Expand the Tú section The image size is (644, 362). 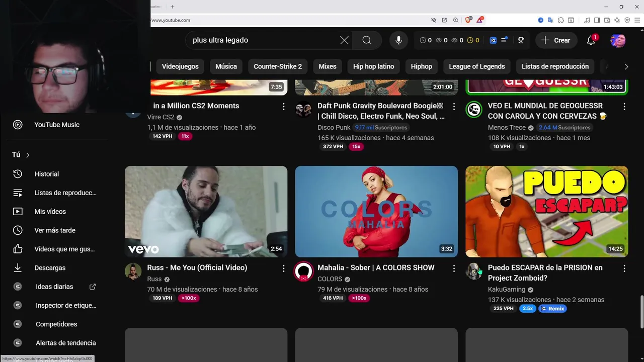pyautogui.click(x=21, y=155)
